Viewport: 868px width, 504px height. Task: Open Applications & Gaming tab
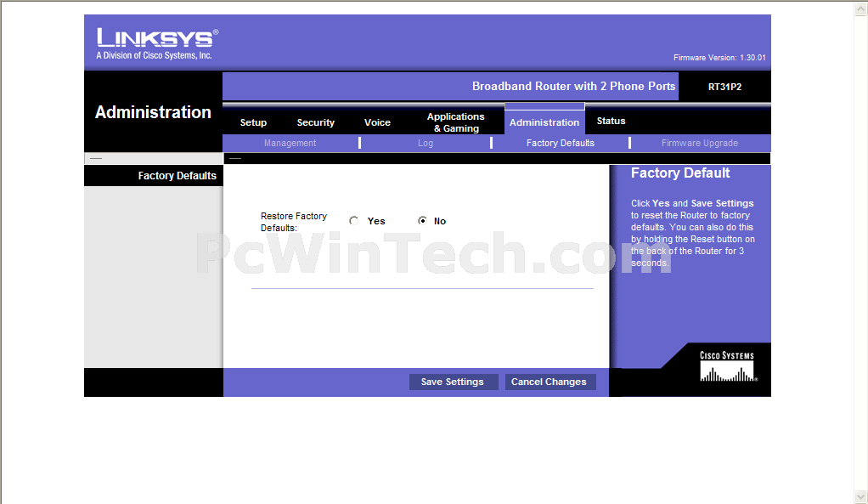point(455,122)
